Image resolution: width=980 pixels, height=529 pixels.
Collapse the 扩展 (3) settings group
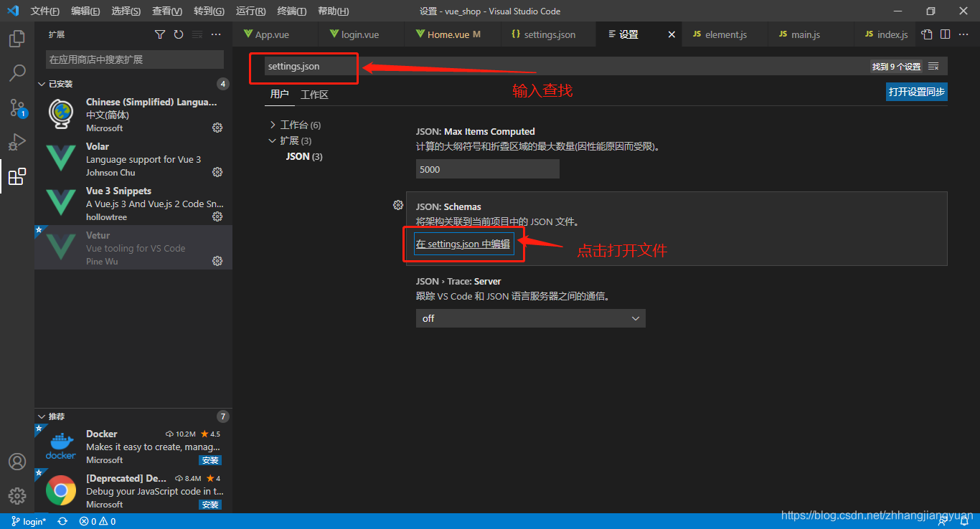pyautogui.click(x=273, y=140)
